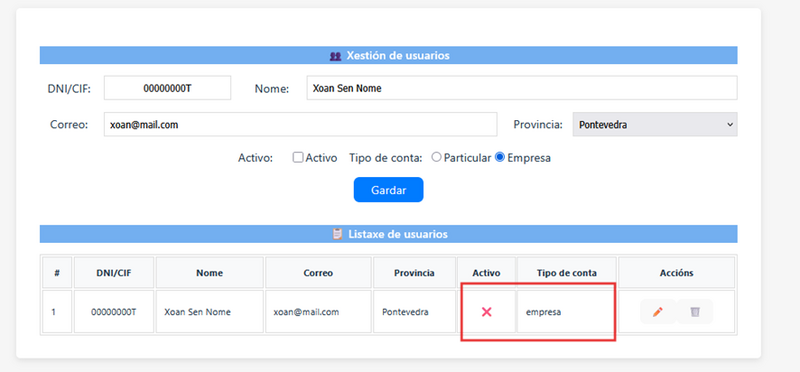The width and height of the screenshot is (800, 372).
Task: Click the DNI/CIF: form label
Action: (x=69, y=89)
